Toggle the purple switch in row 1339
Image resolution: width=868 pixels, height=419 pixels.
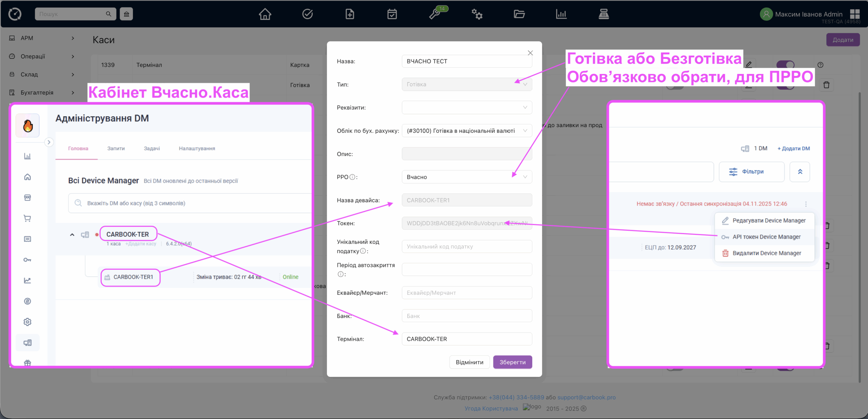(785, 65)
